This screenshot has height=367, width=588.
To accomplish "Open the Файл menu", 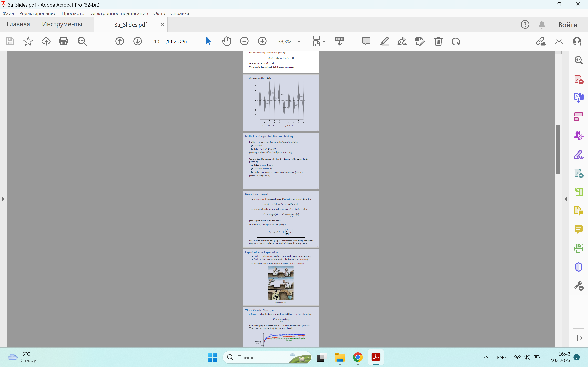I will click(8, 13).
